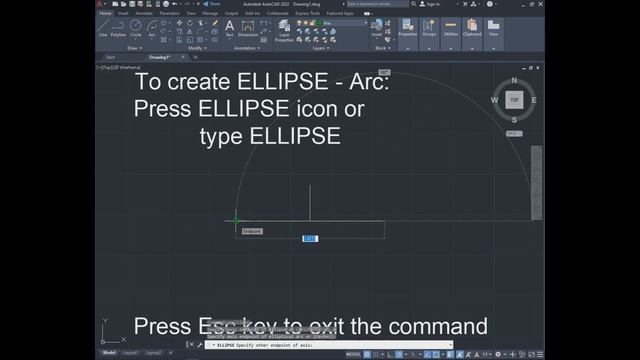Screen dimensions: 640x360
Task: Switch to the Annotate ribbon tab
Action: click(144, 13)
